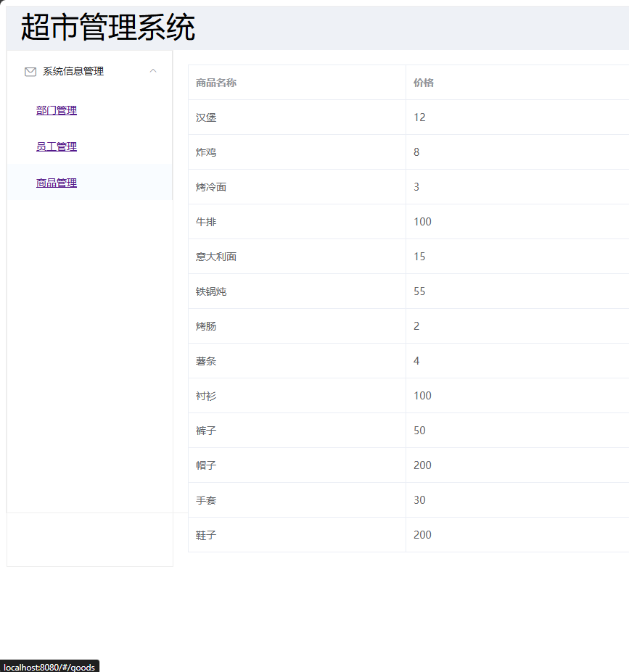This screenshot has height=672, width=629.
Task: Click the 鞋子 product at the table bottom
Action: tap(206, 534)
